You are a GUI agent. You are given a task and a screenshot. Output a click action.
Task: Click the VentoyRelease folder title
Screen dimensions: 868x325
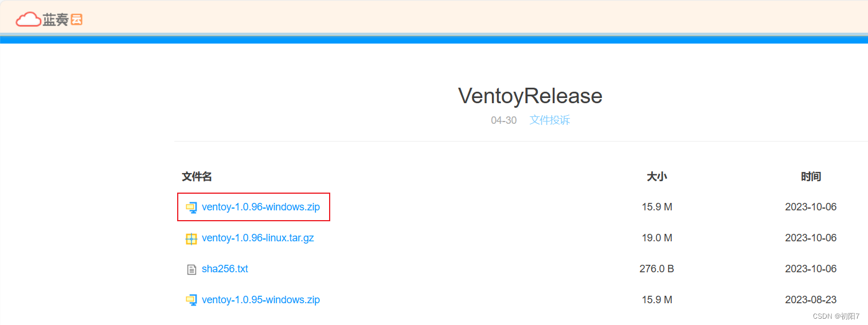530,96
